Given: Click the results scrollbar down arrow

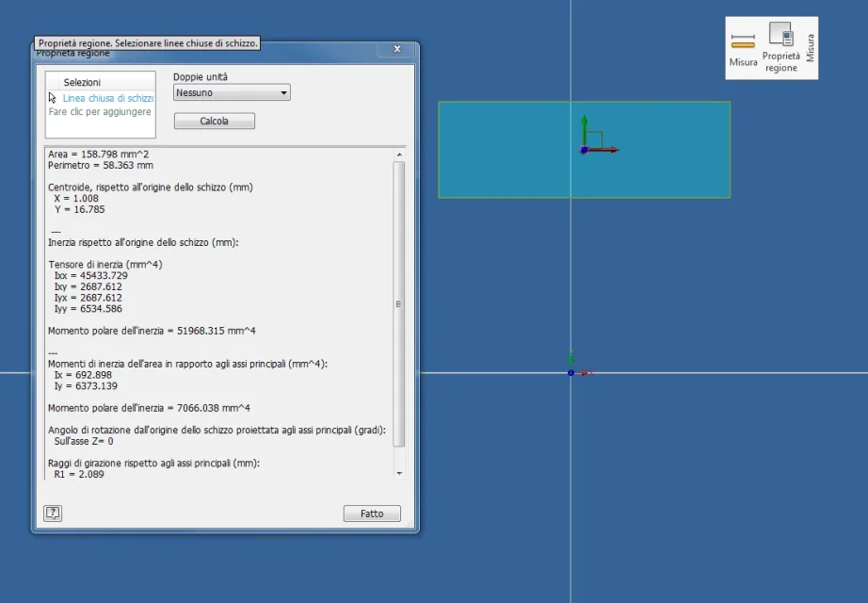Looking at the screenshot, I should [399, 474].
